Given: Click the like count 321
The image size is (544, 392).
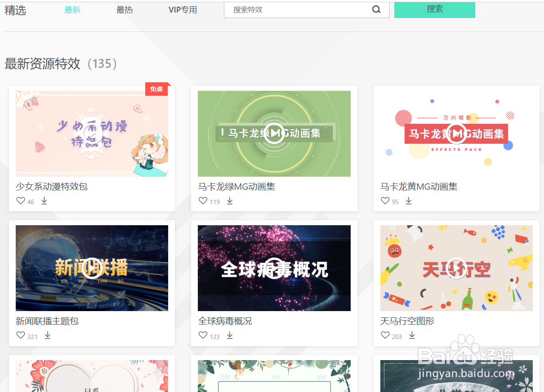Looking at the screenshot, I should (32, 336).
